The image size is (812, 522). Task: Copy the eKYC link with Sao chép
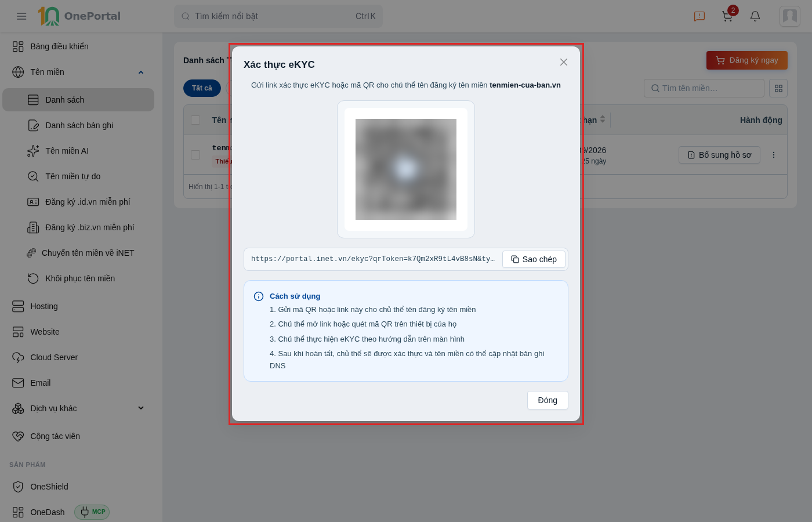pyautogui.click(x=534, y=259)
